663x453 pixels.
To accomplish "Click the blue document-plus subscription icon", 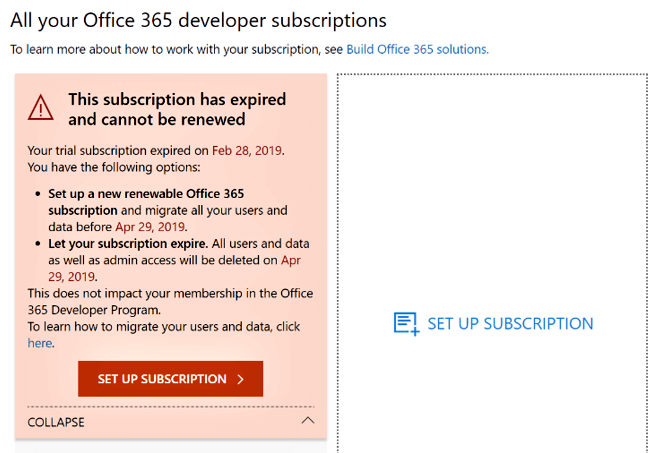I will click(x=406, y=324).
